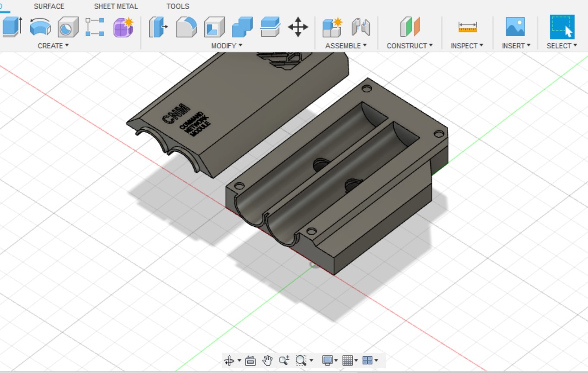Expand the Viewports dropdown arrow
Screen dimensions: 588x373
tap(376, 360)
